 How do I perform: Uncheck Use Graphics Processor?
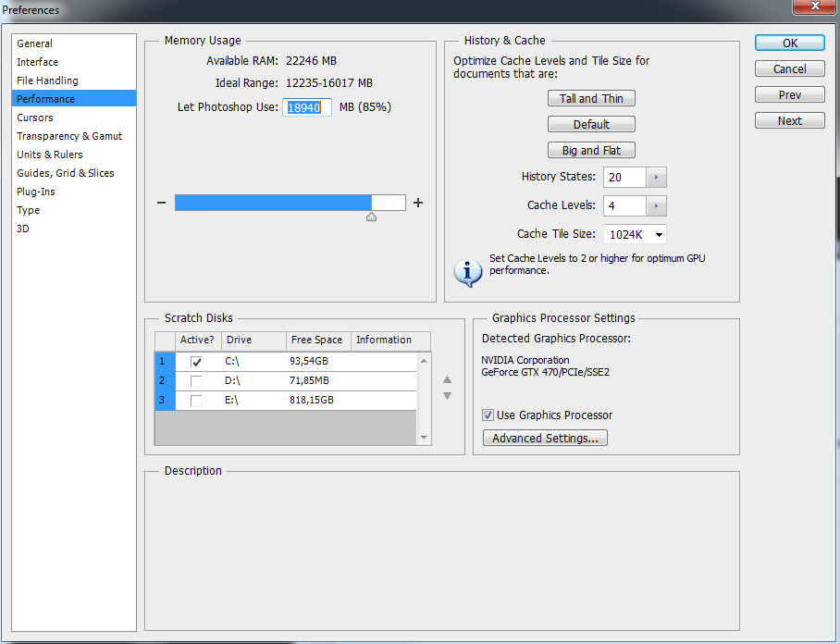click(488, 415)
